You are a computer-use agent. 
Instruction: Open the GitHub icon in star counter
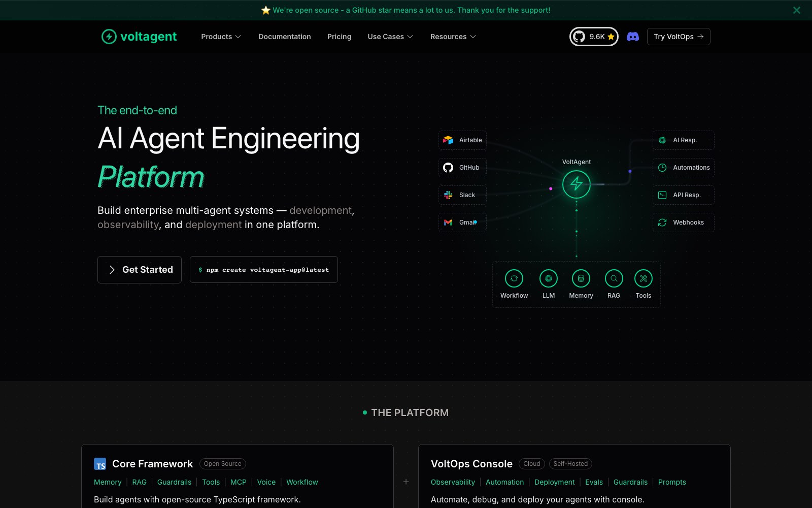[x=579, y=37]
